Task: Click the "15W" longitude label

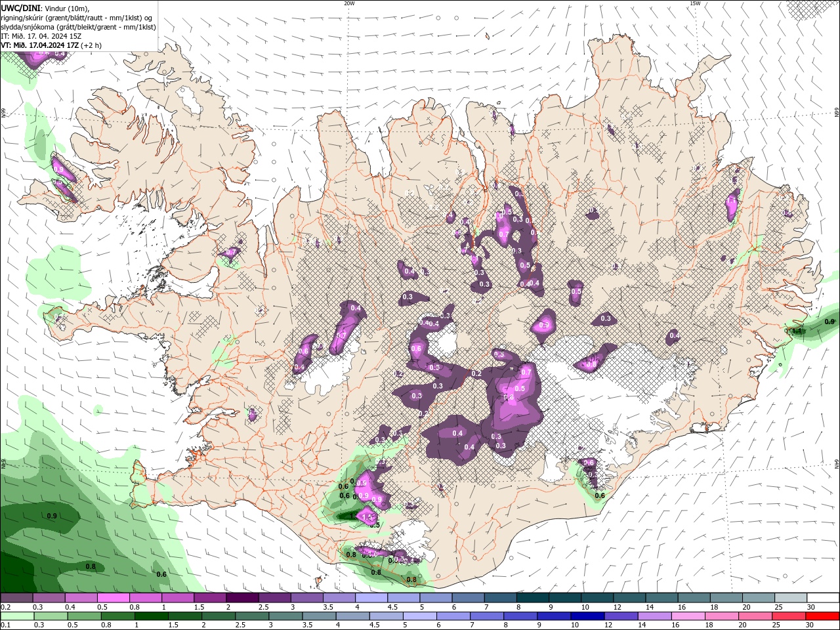Action: (694, 3)
